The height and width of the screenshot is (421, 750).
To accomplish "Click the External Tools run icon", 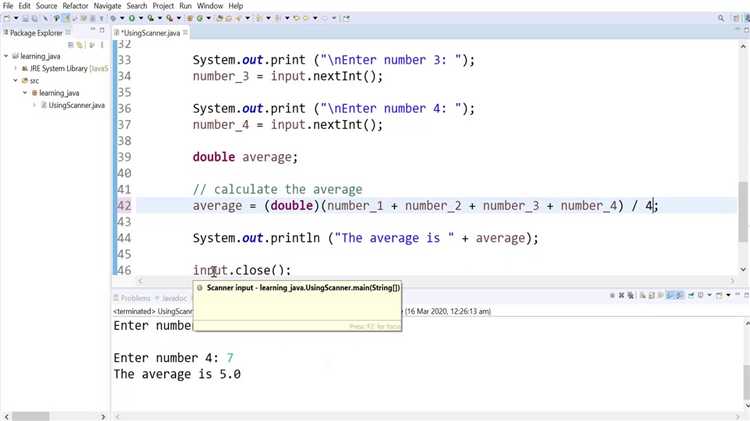I will coord(169,18).
